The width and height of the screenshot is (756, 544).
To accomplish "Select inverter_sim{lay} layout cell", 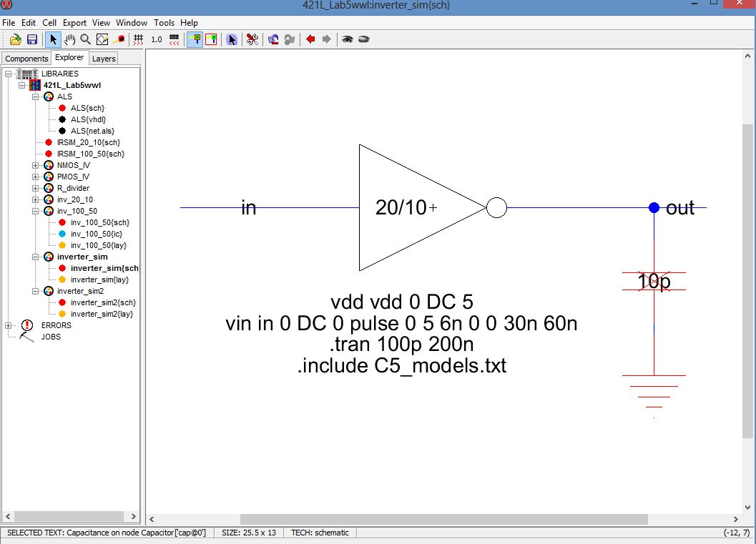I will point(100,280).
